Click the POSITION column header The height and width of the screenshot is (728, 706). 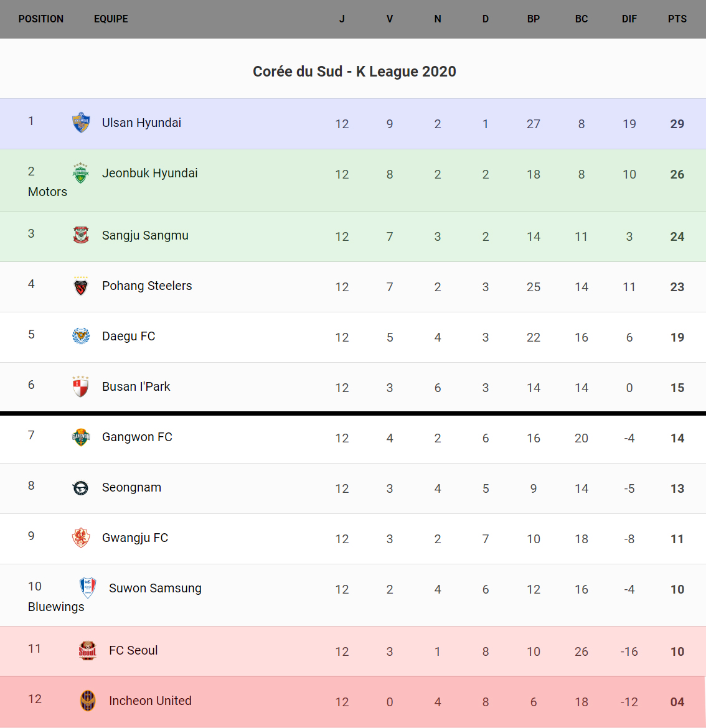41,19
